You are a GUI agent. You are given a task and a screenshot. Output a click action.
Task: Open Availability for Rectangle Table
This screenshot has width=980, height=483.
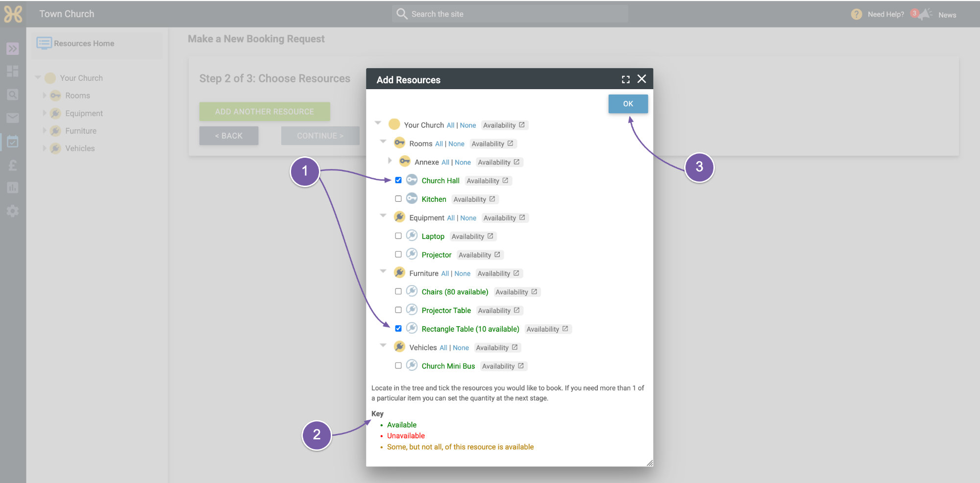(547, 329)
